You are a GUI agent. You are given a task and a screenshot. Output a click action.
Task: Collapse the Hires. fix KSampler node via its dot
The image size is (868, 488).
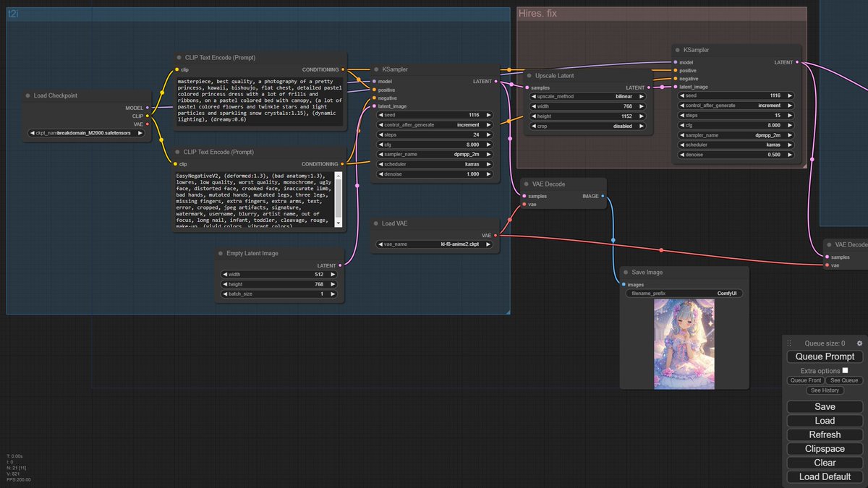pyautogui.click(x=678, y=50)
